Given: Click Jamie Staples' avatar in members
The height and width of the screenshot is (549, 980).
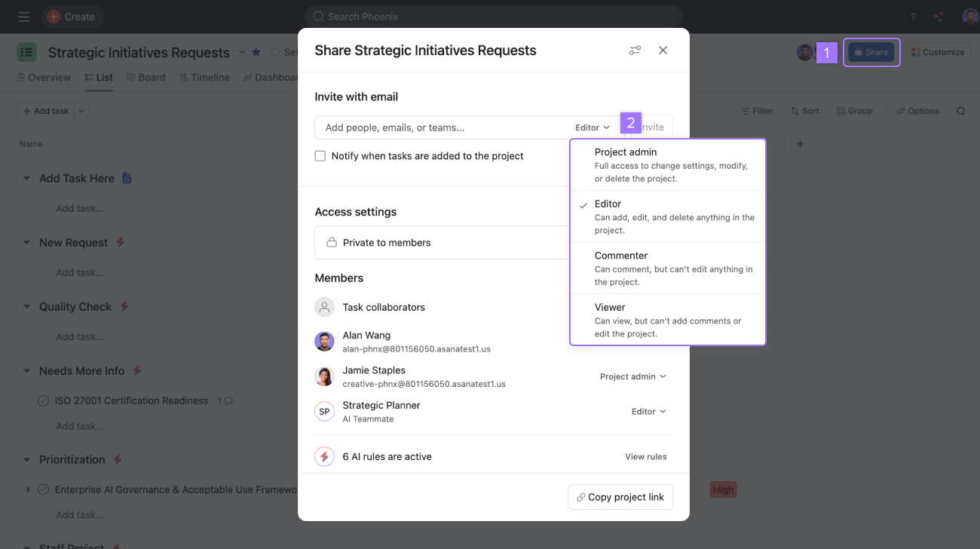Looking at the screenshot, I should click(x=324, y=376).
